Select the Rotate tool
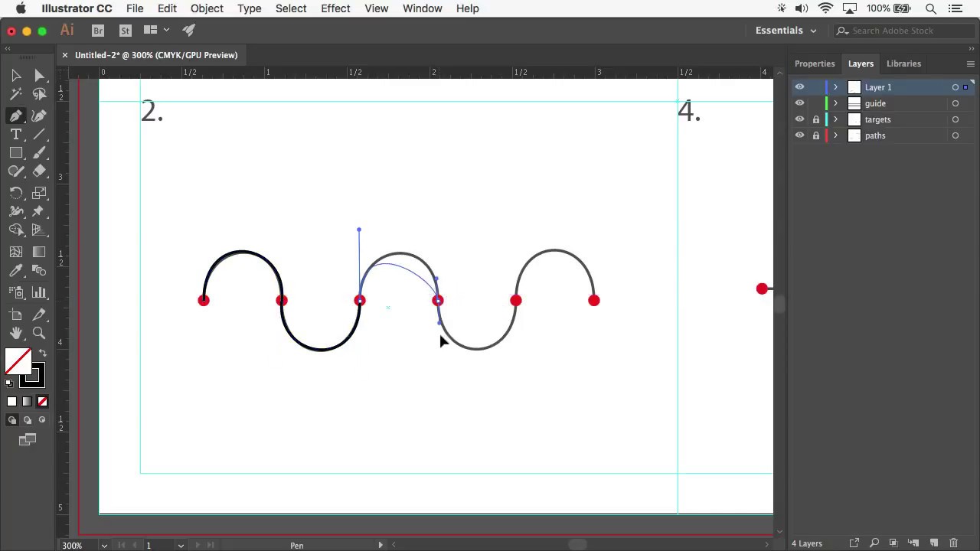Image resolution: width=980 pixels, height=551 pixels. click(x=16, y=193)
